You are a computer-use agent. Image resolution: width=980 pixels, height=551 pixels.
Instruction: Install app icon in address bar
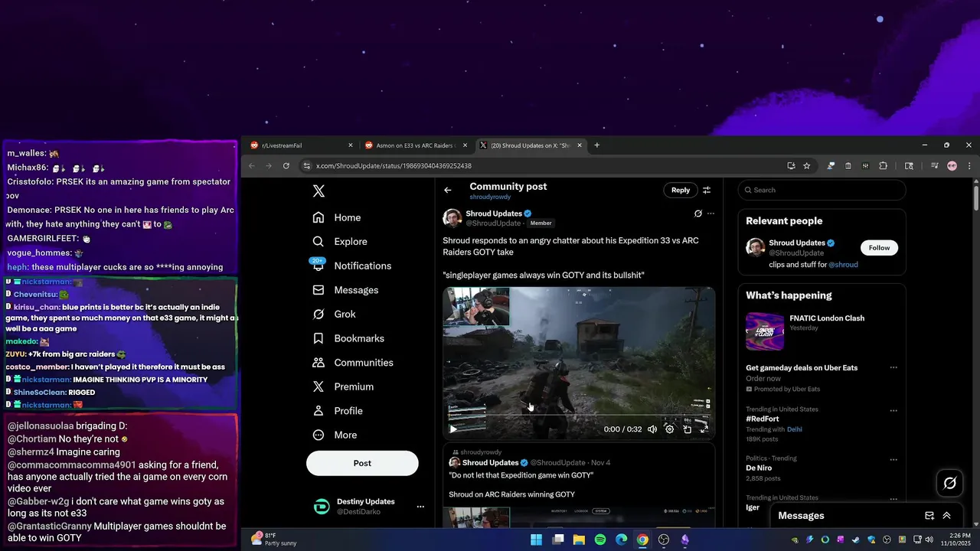click(x=791, y=165)
